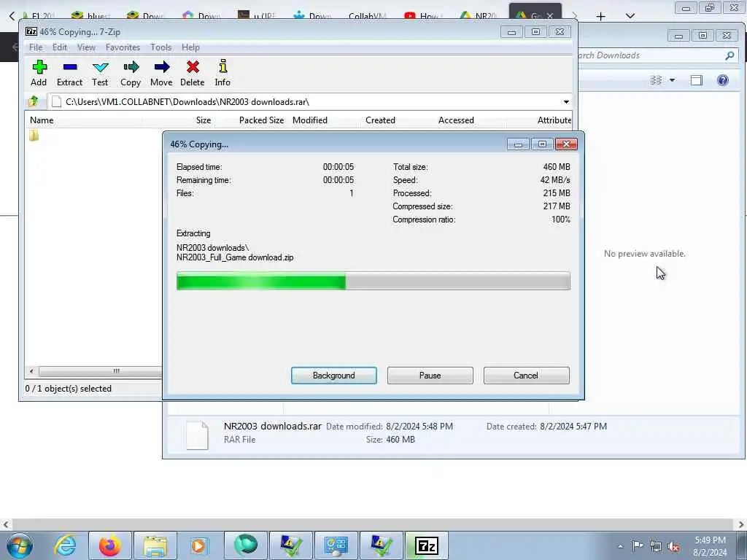Sort by the Packed Size column header

[261, 120]
